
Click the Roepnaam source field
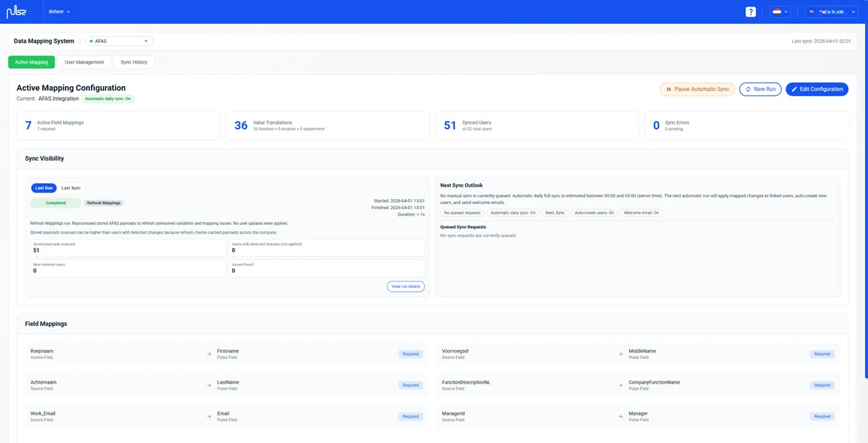click(x=42, y=354)
